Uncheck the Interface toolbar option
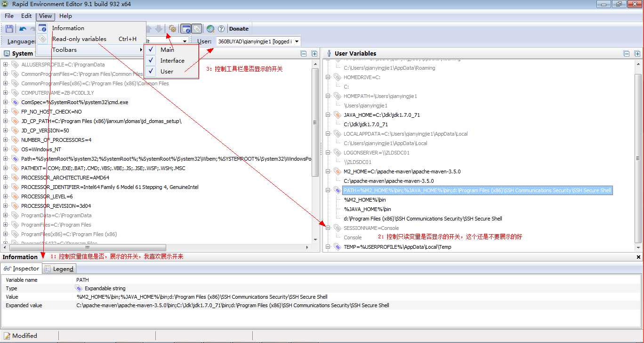Viewport: 644px width, 343px height. pos(171,60)
